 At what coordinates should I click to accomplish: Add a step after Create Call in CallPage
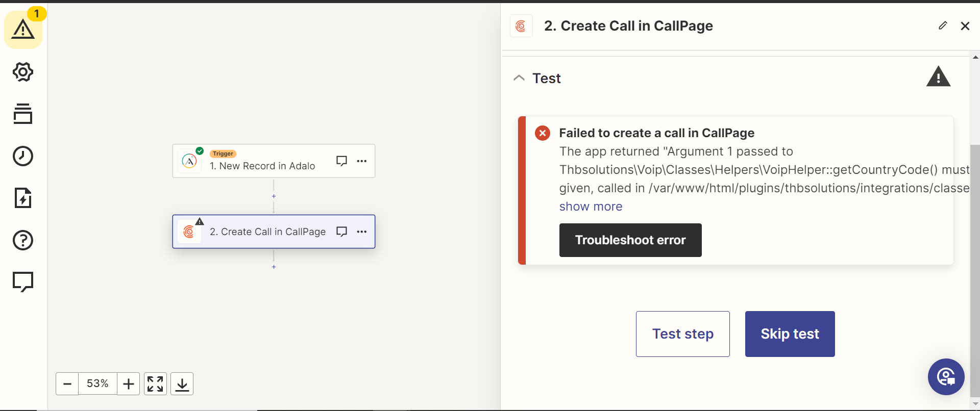274,267
